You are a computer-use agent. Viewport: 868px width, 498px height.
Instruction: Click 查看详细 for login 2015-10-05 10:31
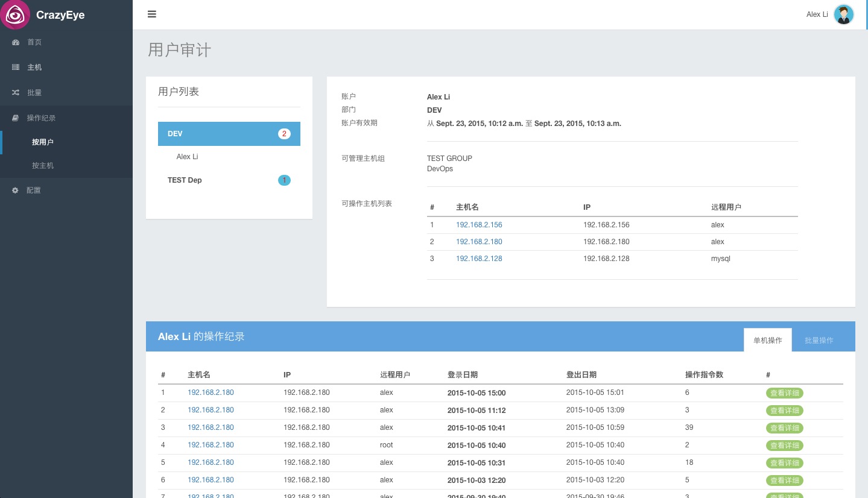click(x=785, y=463)
